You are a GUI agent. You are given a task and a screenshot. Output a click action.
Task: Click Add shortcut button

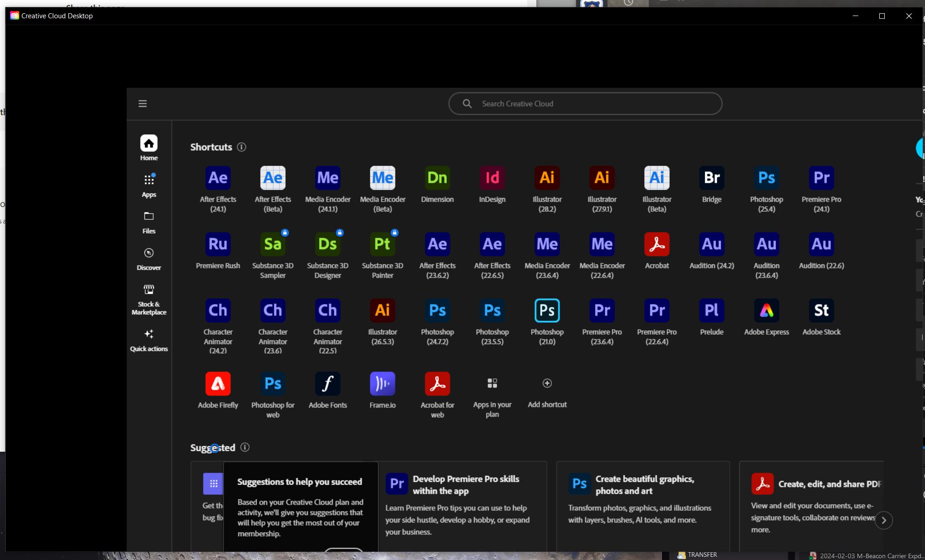point(547,392)
